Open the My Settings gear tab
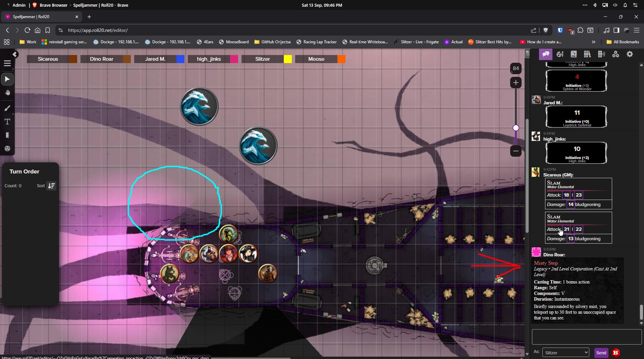The height and width of the screenshot is (359, 644). pos(630,54)
